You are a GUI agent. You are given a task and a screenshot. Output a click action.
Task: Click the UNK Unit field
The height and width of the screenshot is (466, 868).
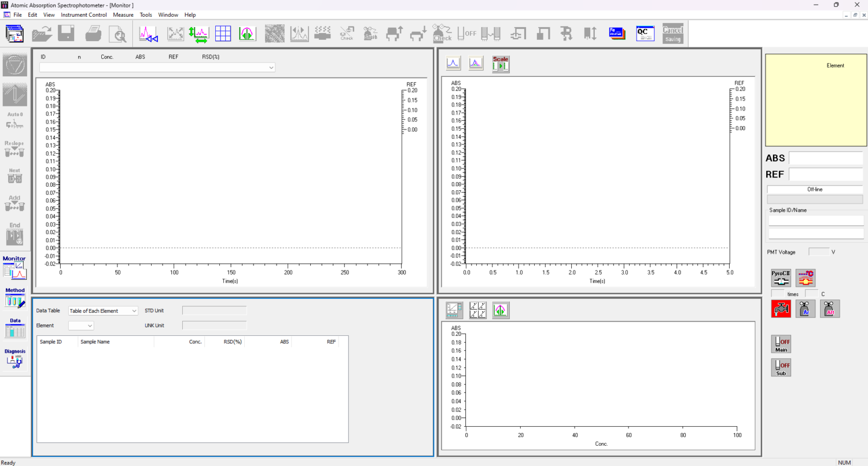click(214, 326)
